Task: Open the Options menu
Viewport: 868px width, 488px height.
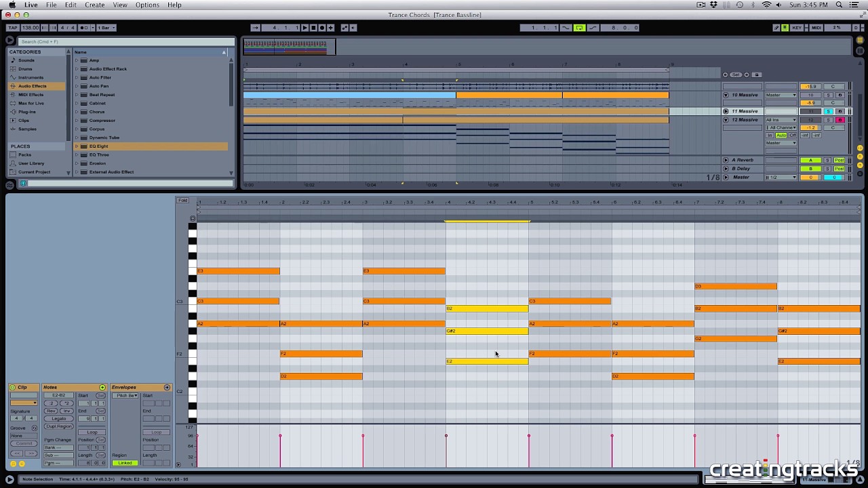Action: [147, 5]
